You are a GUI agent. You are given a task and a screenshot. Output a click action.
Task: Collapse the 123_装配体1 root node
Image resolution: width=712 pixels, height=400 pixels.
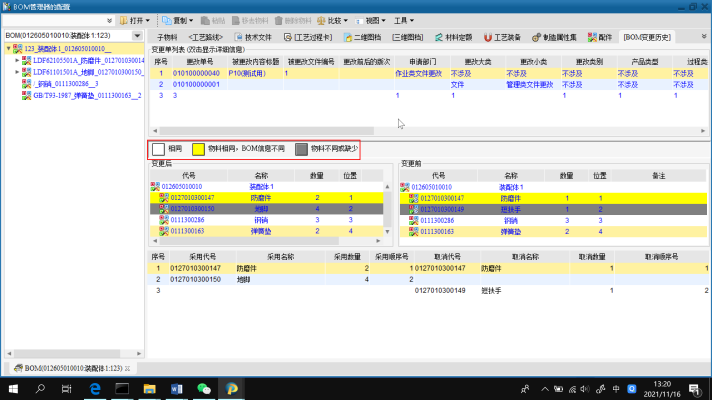click(x=8, y=48)
